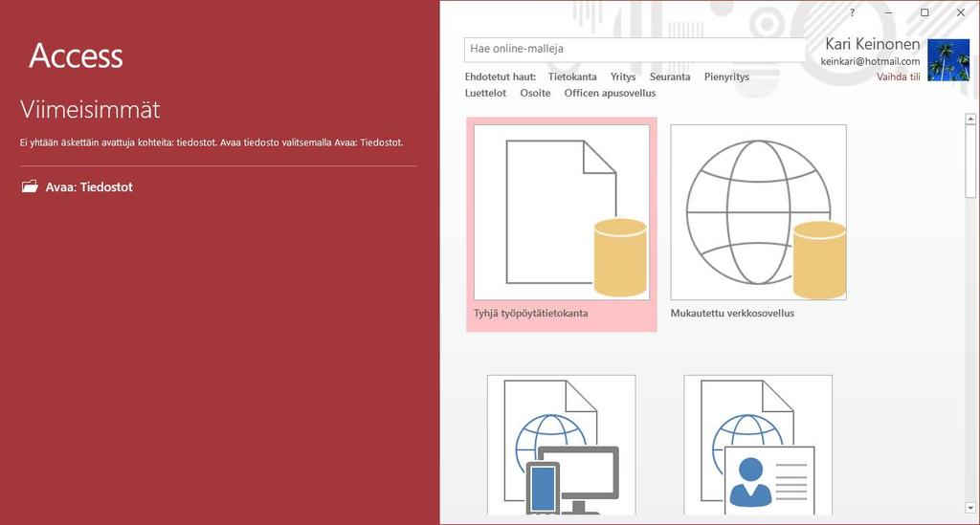Click the palm tree profile picture

(x=948, y=60)
